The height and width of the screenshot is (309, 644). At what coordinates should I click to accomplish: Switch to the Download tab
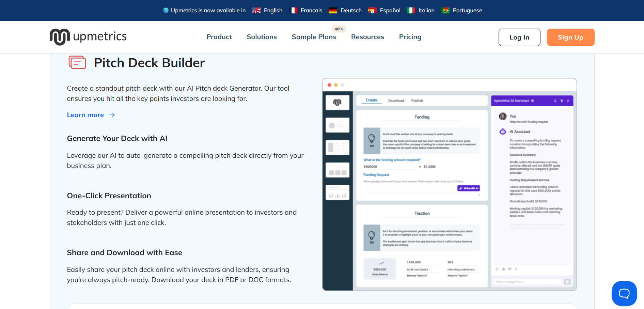tap(396, 101)
